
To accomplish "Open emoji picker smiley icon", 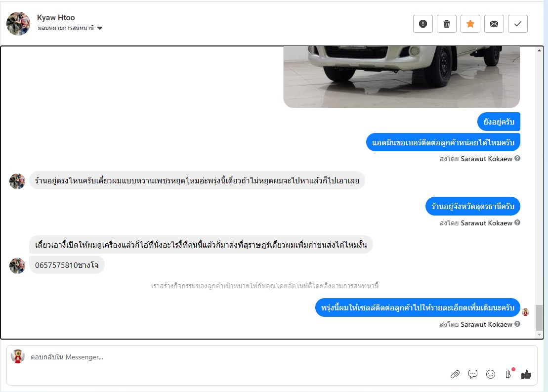I will (x=491, y=374).
